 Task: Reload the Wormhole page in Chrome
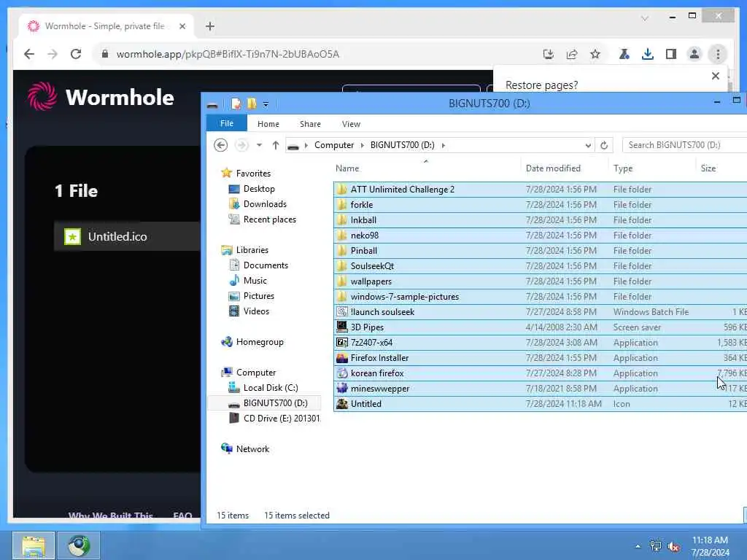click(x=76, y=54)
